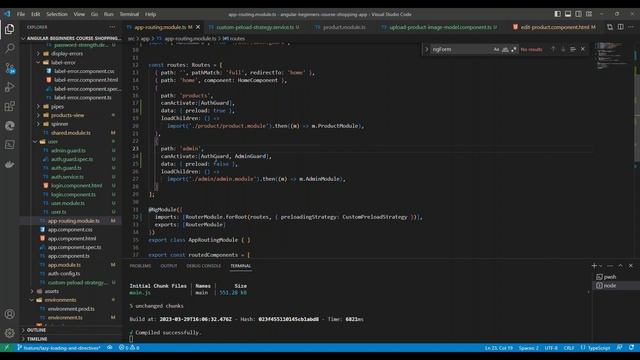Click errors and warnings count in status bar

pyautogui.click(x=129, y=348)
